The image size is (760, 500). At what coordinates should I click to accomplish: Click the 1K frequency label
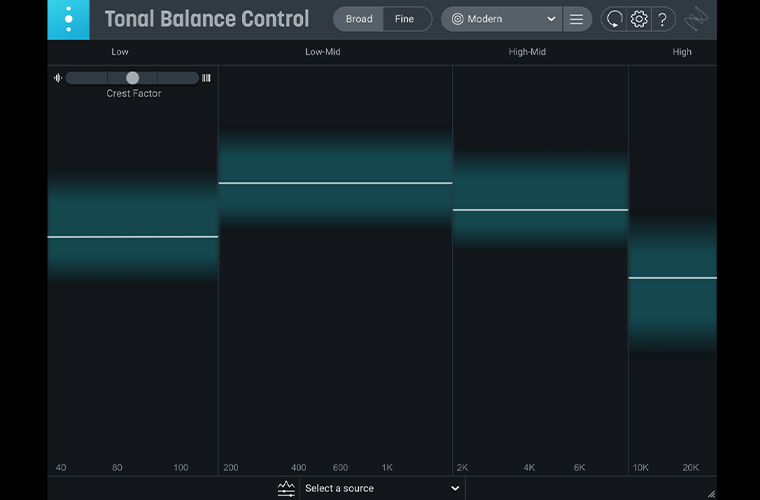pos(387,468)
